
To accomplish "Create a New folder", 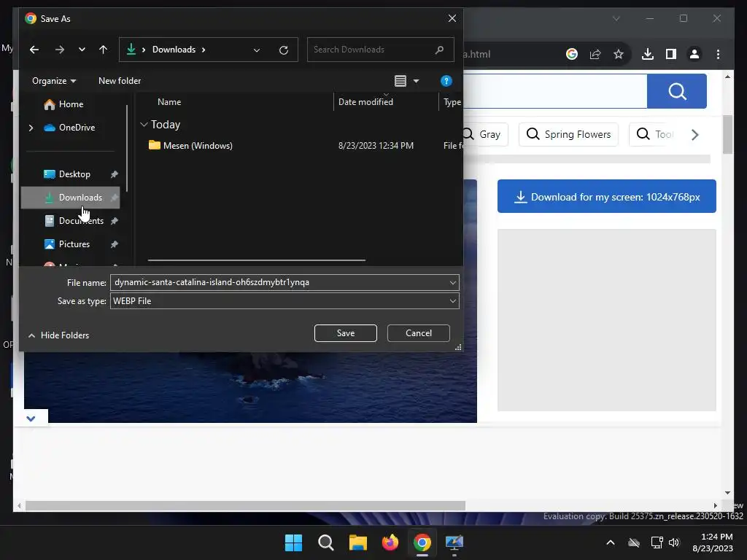I will pos(120,81).
